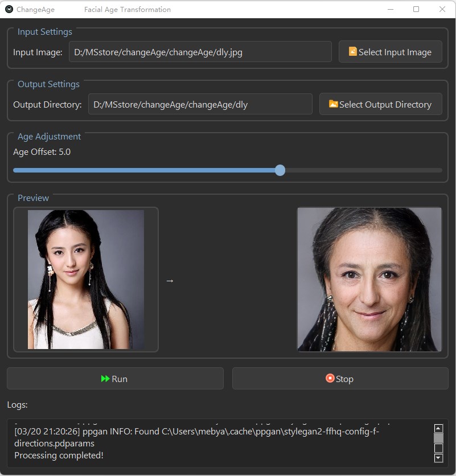Focus the Input Image path field
This screenshot has width=456, height=476.
pos(200,52)
